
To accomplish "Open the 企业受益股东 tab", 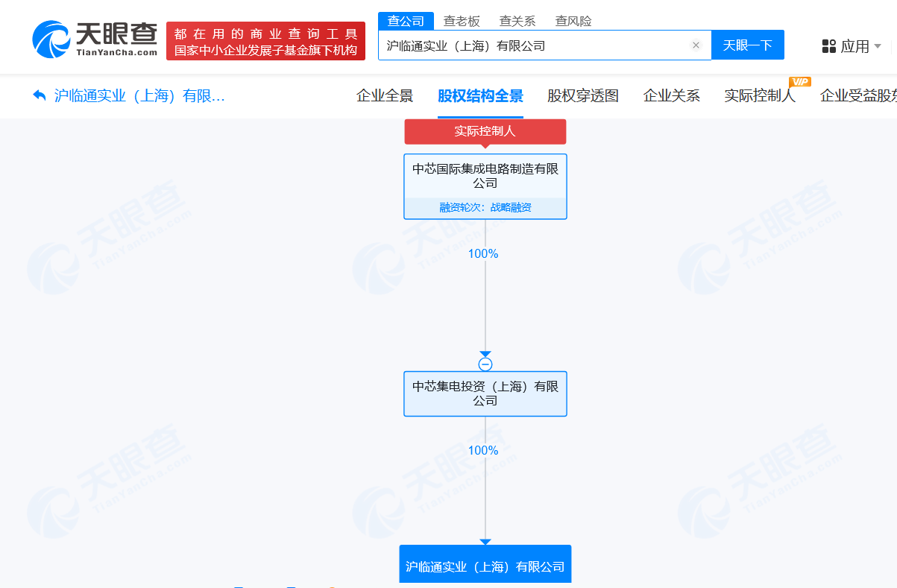I will point(858,95).
